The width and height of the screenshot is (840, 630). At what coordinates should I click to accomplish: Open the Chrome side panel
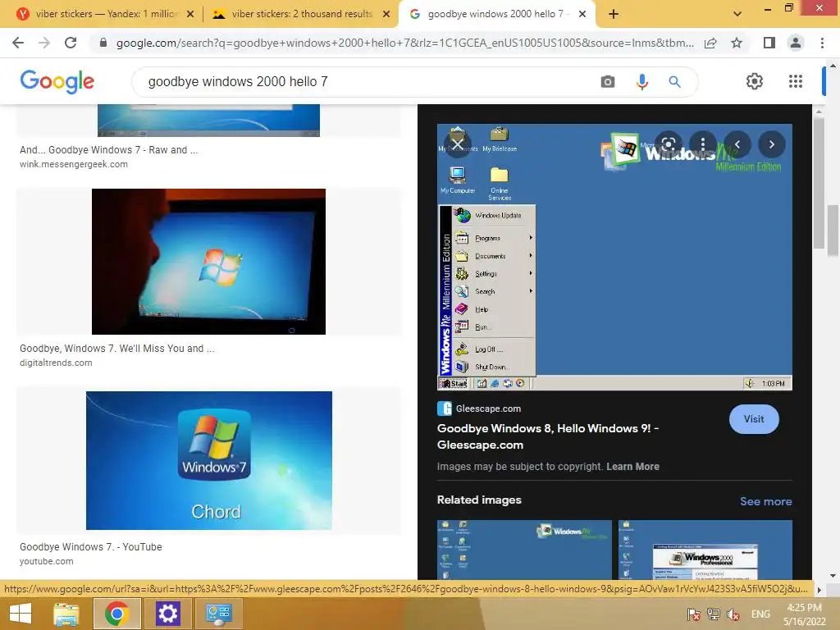click(x=769, y=43)
